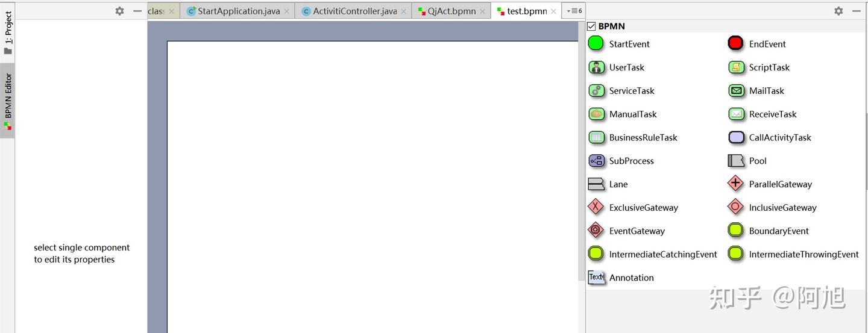Screen dimensions: 868x333
Task: Choose the ServiceTask gear icon
Action: click(x=596, y=91)
